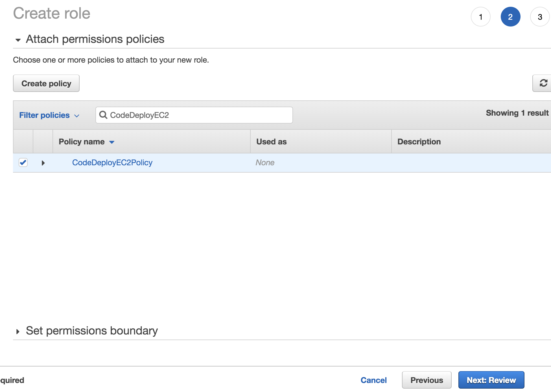Image resolution: width=551 pixels, height=392 pixels.
Task: Click the step 2 circle indicator
Action: pos(510,17)
